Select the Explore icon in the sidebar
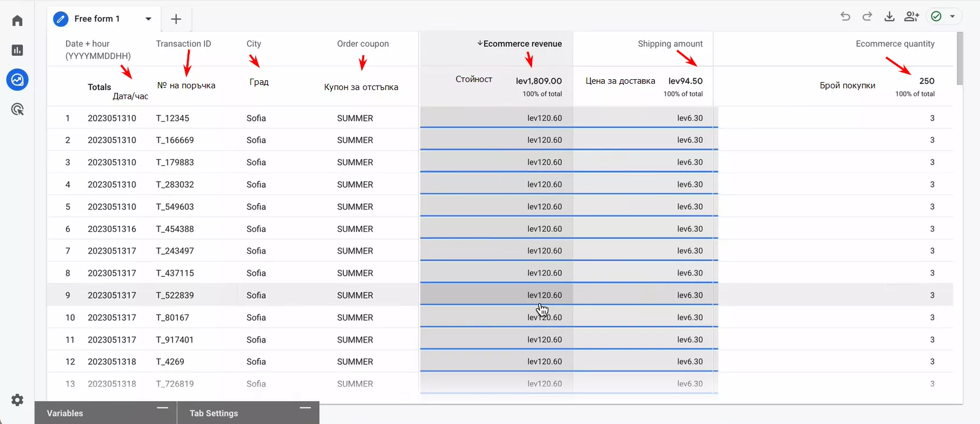The height and width of the screenshot is (424, 980). (17, 80)
